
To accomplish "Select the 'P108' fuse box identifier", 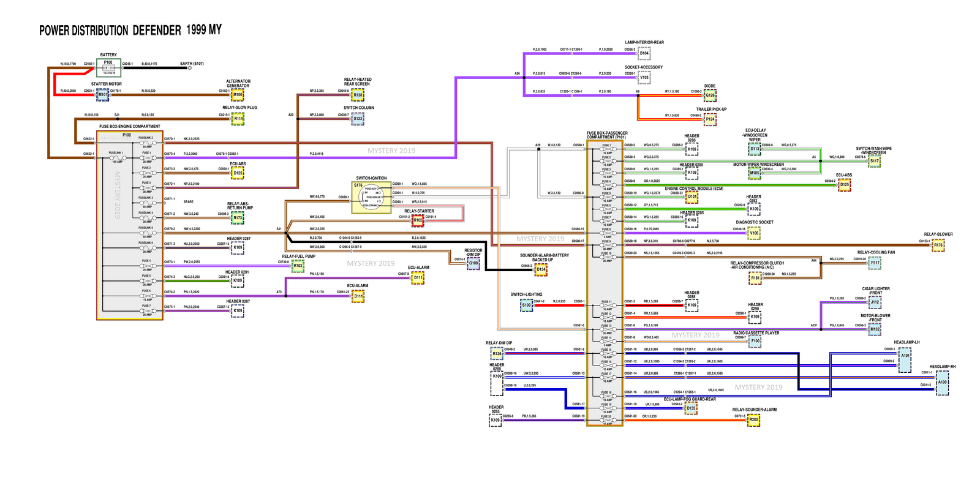I will (x=127, y=135).
